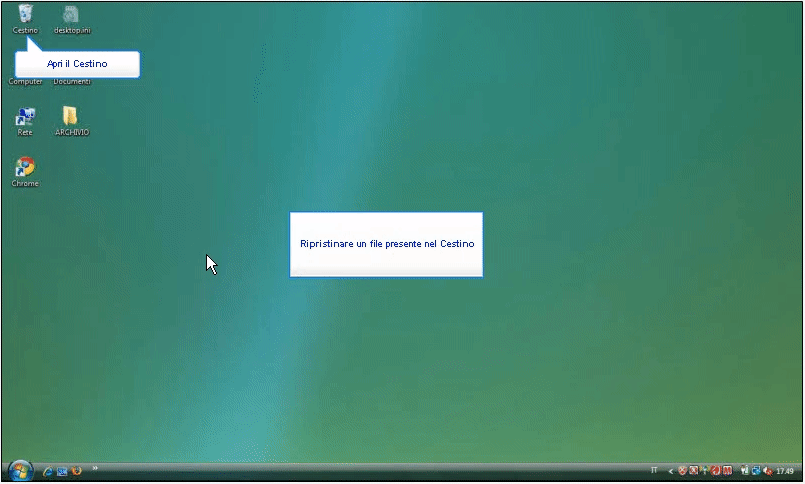Image resolution: width=805 pixels, height=484 pixels.
Task: Click the red M tray icon
Action: click(x=727, y=471)
